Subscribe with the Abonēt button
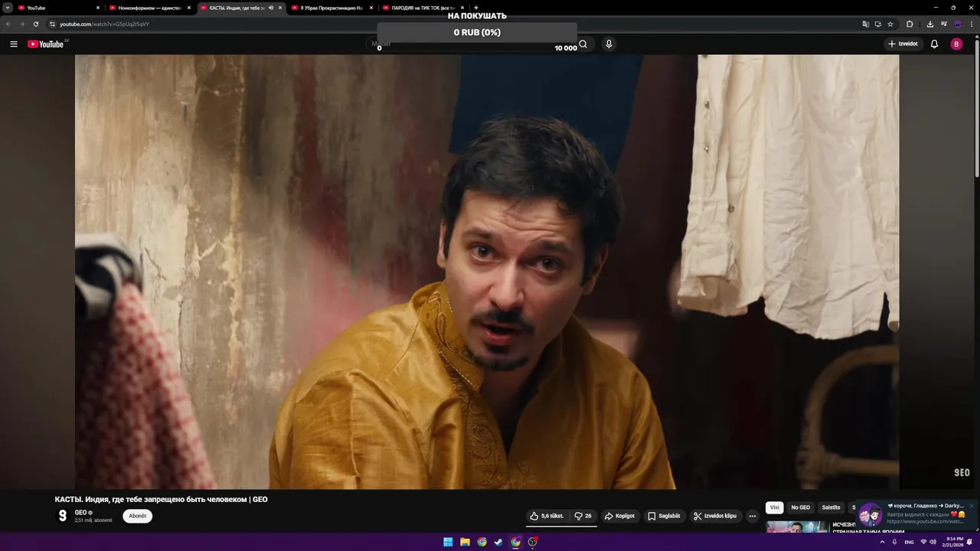980x551 pixels. tap(138, 516)
